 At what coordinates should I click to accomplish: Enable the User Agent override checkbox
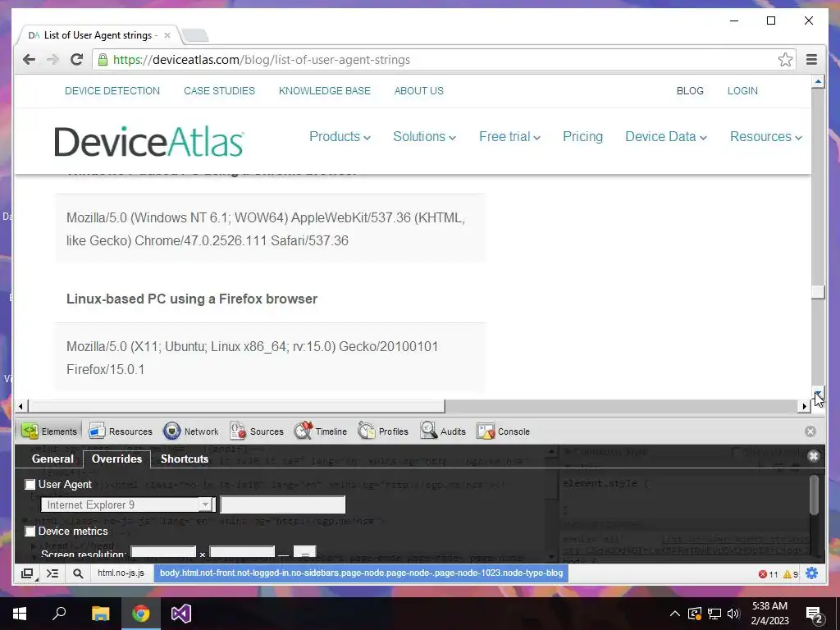30,484
